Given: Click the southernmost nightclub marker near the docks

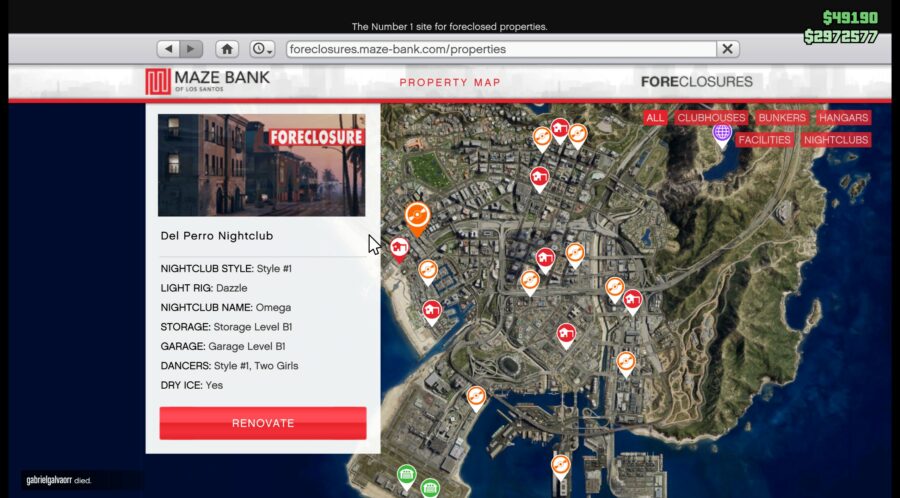Looking at the screenshot, I should click(x=560, y=465).
